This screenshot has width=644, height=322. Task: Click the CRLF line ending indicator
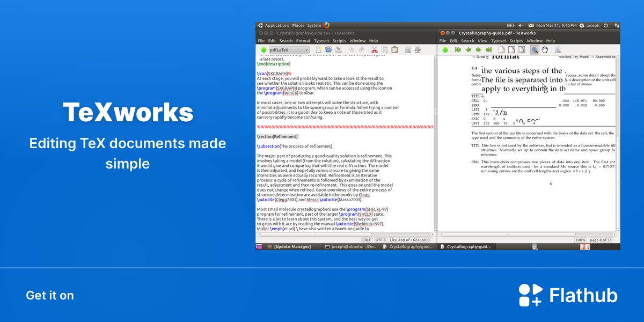tap(367, 240)
